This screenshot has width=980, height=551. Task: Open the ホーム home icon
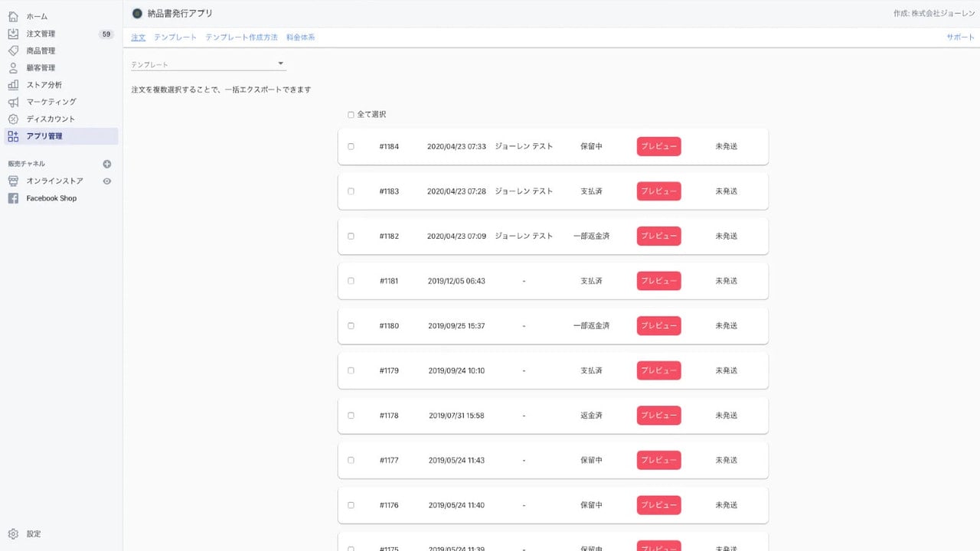13,16
